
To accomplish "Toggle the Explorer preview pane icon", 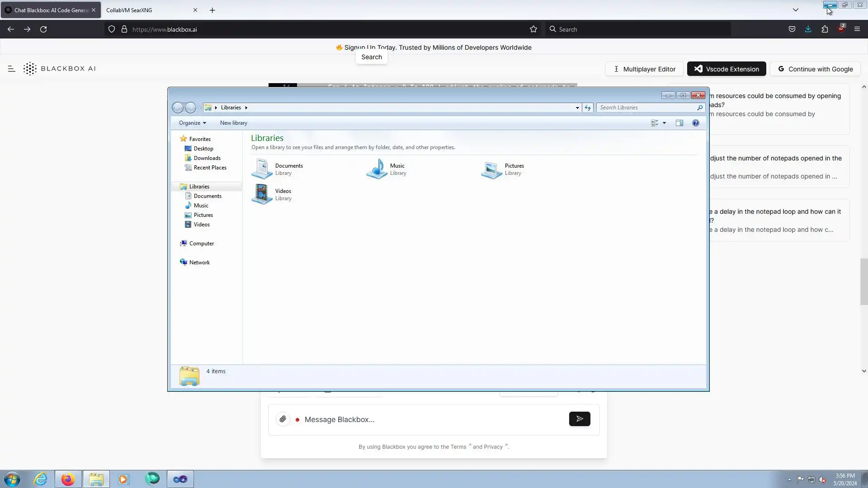I will click(x=679, y=123).
